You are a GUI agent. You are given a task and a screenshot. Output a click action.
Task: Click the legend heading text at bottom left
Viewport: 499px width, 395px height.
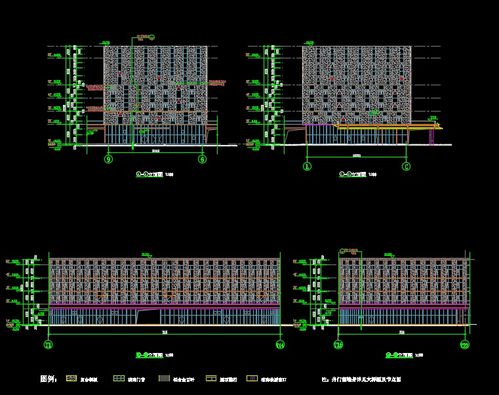click(49, 379)
